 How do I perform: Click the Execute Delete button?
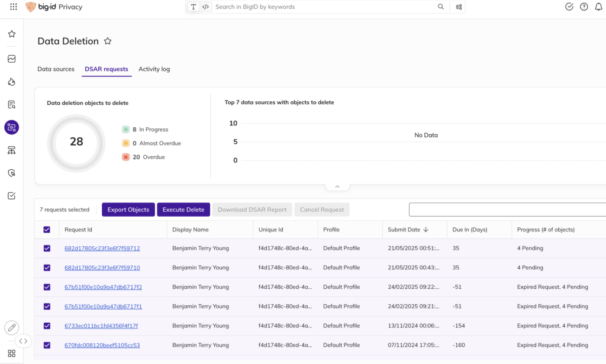click(183, 210)
